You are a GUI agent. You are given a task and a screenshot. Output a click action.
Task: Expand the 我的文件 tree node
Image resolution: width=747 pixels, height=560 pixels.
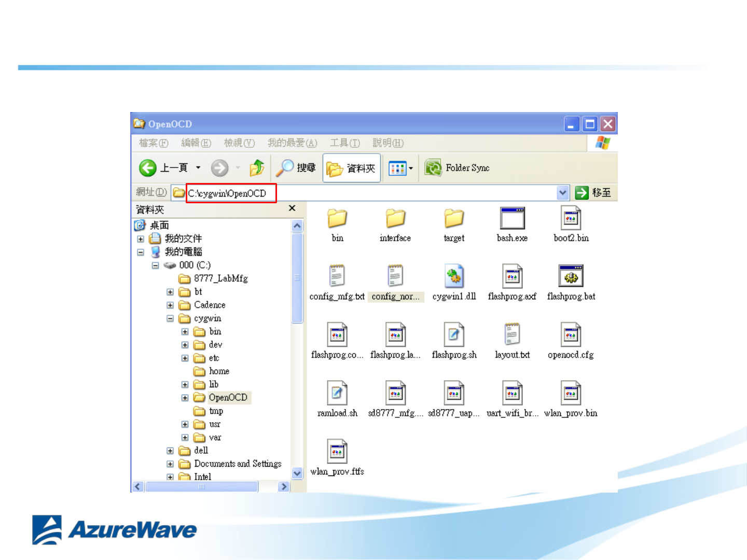(141, 239)
